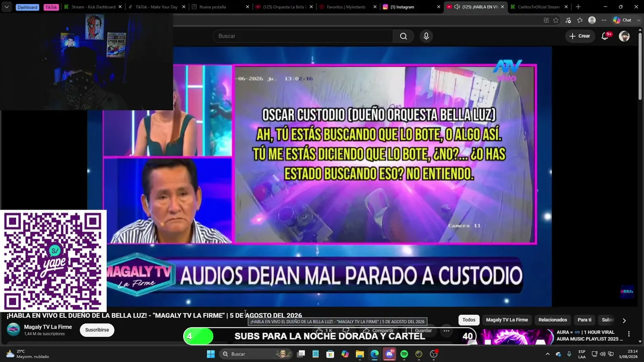
Task: Select the Todos filter chip
Action: coord(469,320)
